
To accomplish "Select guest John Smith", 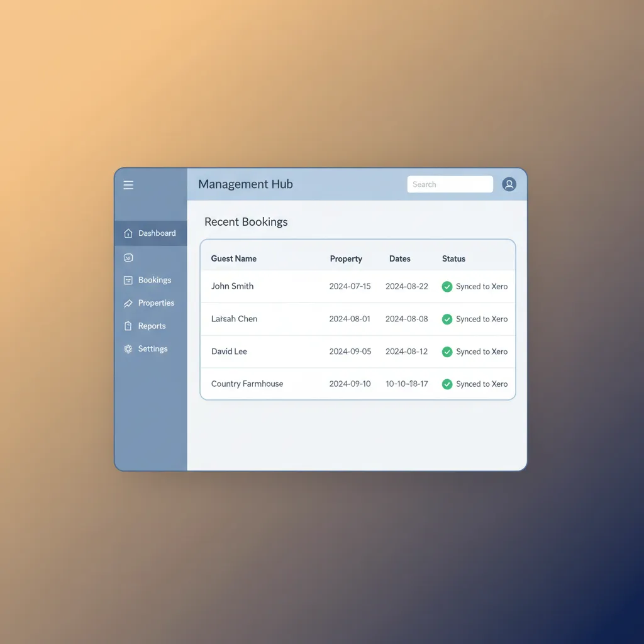I will tap(233, 286).
